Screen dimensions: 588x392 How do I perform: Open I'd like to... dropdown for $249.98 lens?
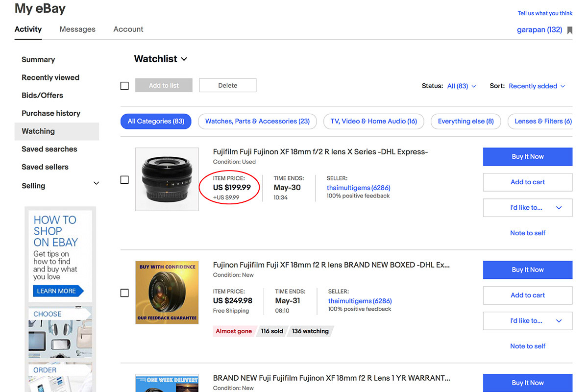(528, 321)
